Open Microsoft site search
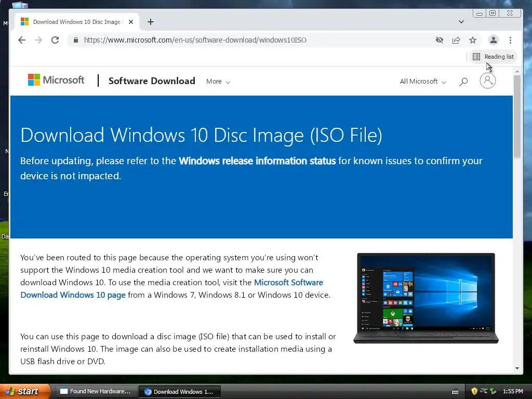Image resolution: width=532 pixels, height=399 pixels. 463,82
